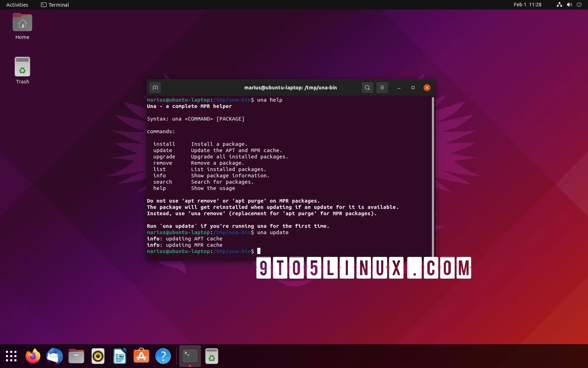Open the terminal hamburger menu
Viewport: 588px width, 368px height.
click(382, 88)
